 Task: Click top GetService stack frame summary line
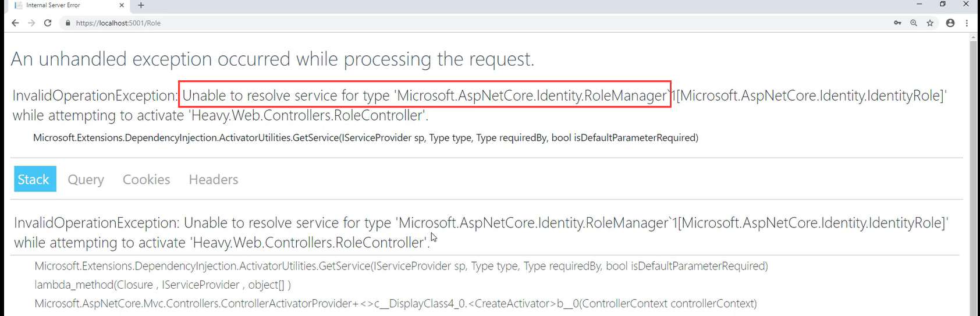point(365,138)
